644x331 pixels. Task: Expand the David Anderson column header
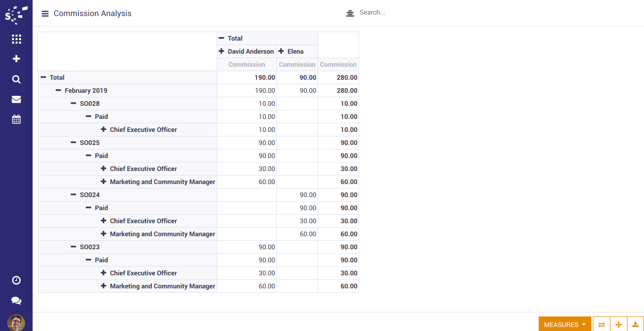(x=246, y=51)
